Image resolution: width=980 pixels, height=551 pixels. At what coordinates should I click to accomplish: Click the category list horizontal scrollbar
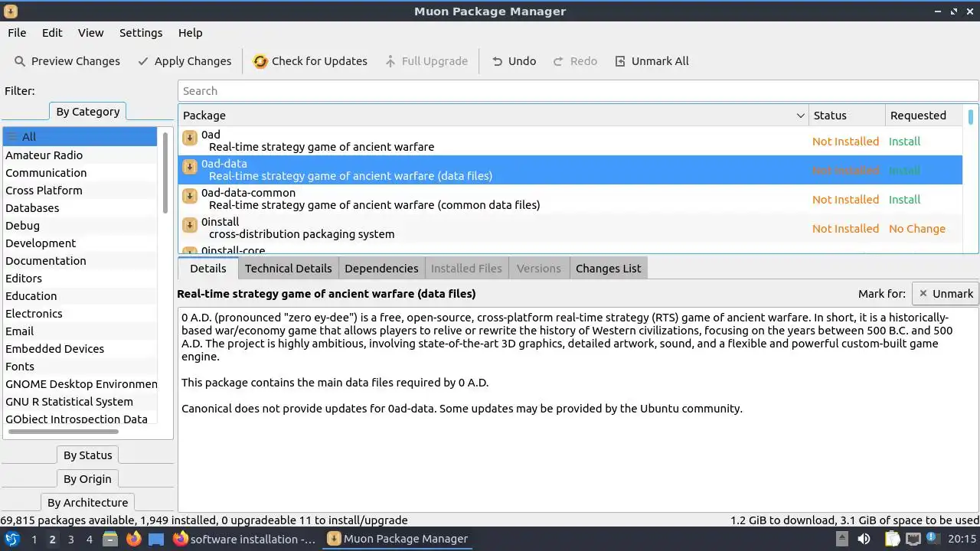[x=63, y=432]
